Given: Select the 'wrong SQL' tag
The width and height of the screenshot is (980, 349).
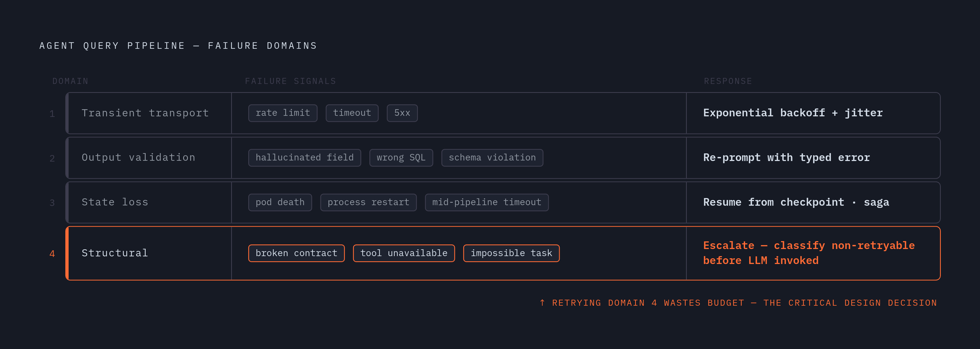Looking at the screenshot, I should tap(401, 157).
